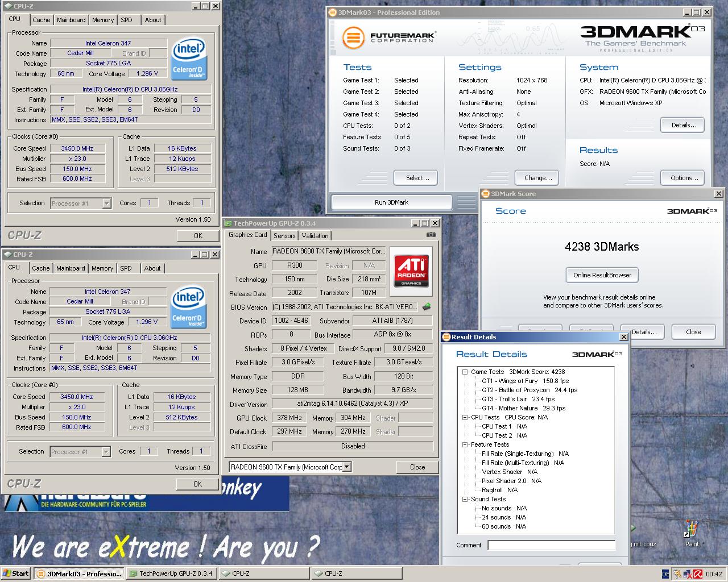
Task: Select the first CPU-Z taskbar button
Action: click(264, 573)
